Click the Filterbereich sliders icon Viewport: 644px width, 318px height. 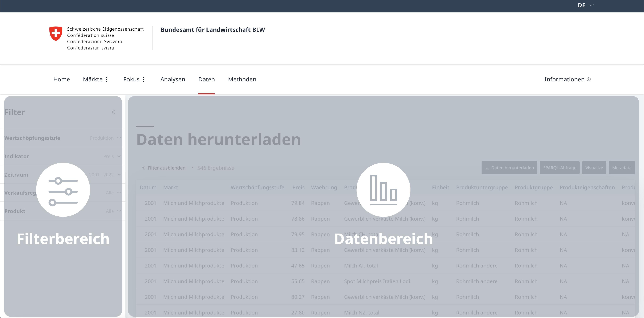tap(63, 190)
